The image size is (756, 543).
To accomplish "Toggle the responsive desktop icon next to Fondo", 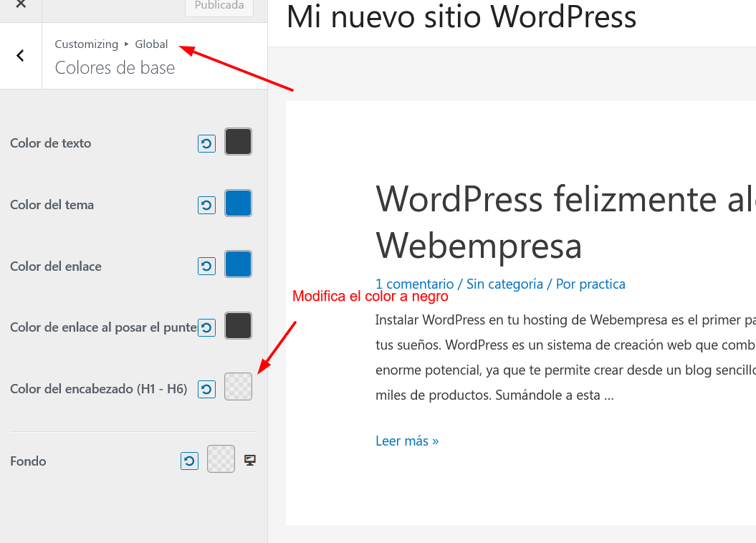I will coord(250,461).
